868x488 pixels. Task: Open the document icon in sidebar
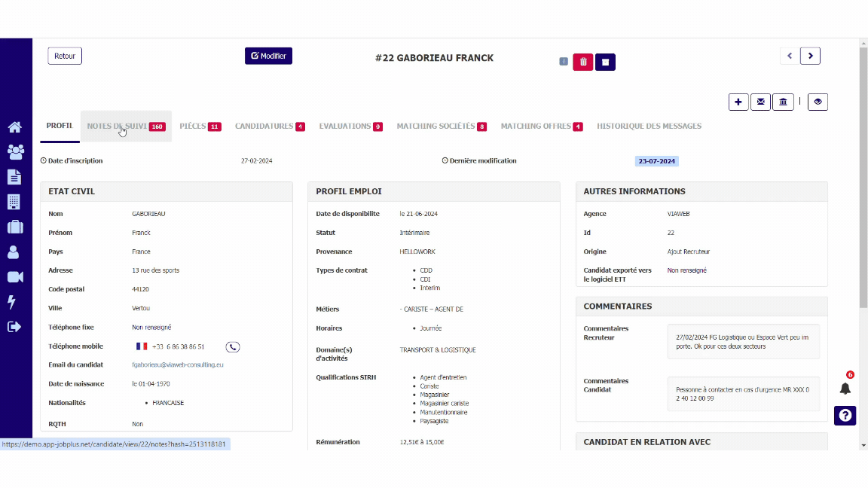point(14,177)
